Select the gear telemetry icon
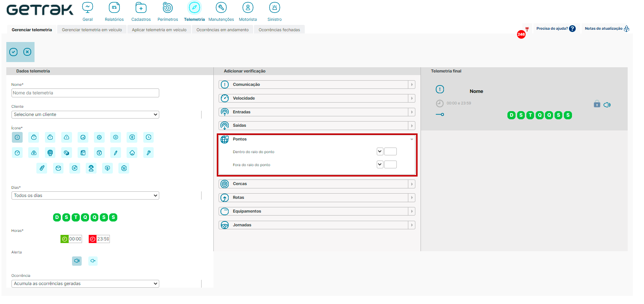This screenshot has width=644, height=304. tap(99, 138)
